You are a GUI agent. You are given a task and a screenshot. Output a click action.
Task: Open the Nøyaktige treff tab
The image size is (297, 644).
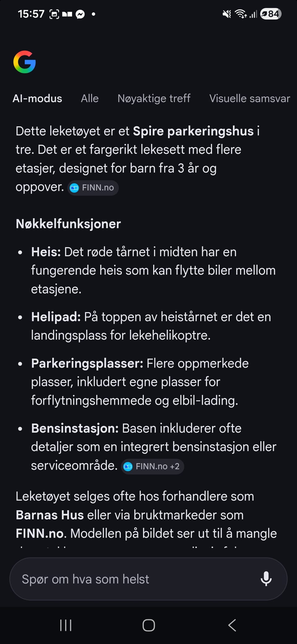pos(154,98)
